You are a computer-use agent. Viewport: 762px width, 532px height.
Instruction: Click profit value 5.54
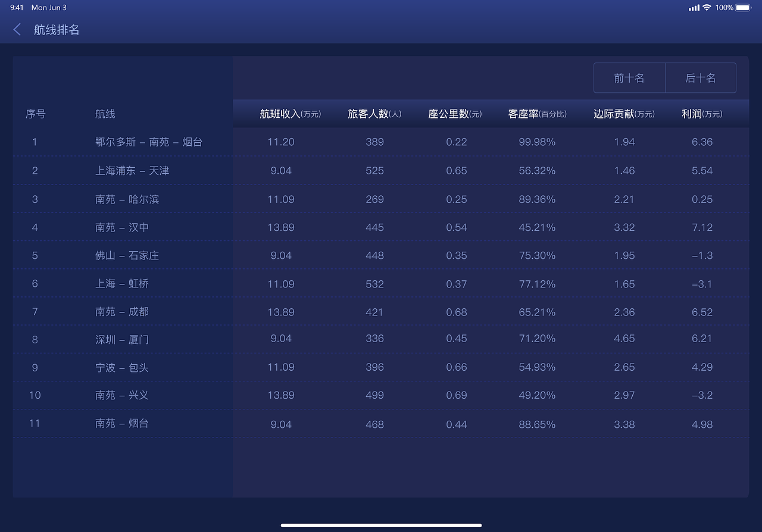[702, 170]
